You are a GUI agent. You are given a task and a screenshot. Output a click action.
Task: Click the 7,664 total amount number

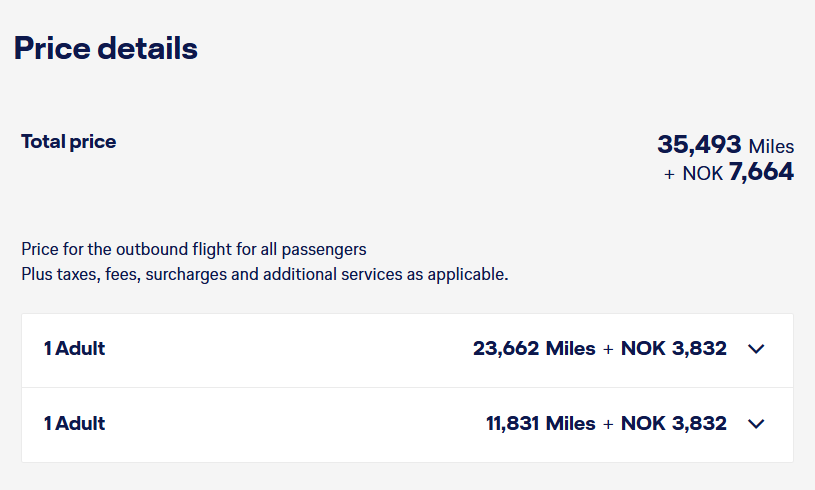[x=761, y=173]
